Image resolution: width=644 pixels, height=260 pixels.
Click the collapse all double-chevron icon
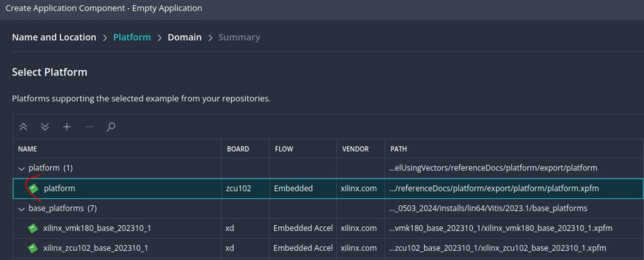(23, 127)
